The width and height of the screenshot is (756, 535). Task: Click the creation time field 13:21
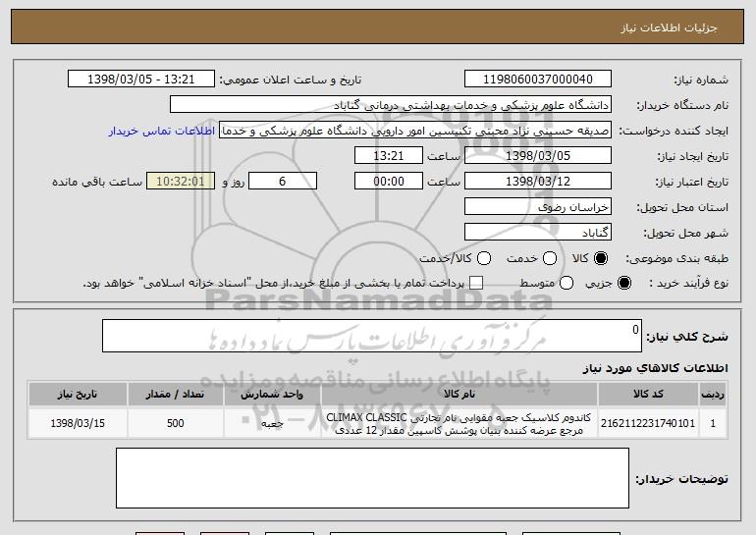click(x=389, y=156)
